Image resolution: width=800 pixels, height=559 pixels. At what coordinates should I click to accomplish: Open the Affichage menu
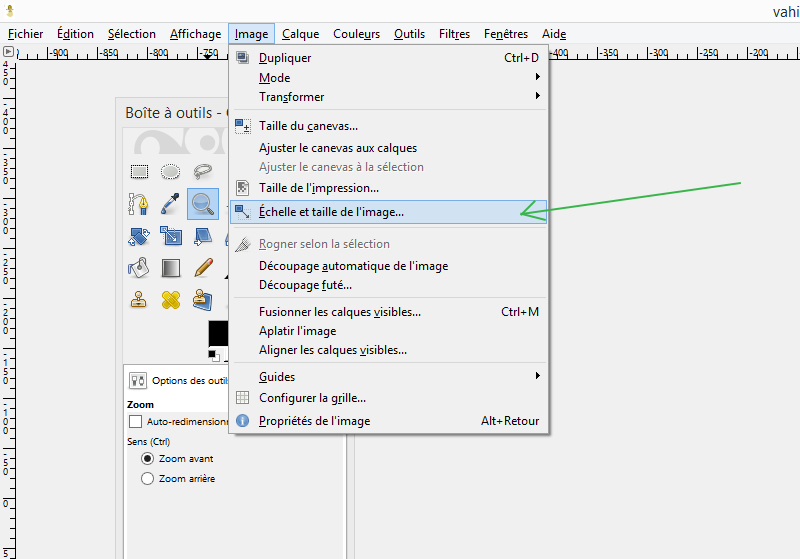(x=195, y=34)
